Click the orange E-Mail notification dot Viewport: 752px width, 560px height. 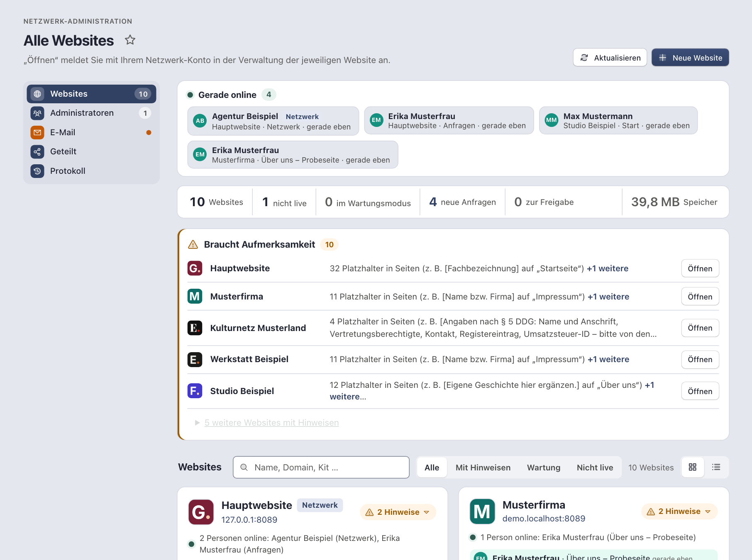pos(149,133)
